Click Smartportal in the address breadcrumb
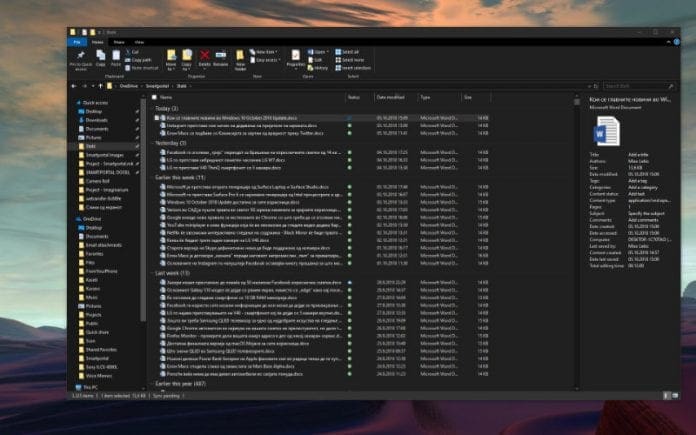 click(157, 86)
